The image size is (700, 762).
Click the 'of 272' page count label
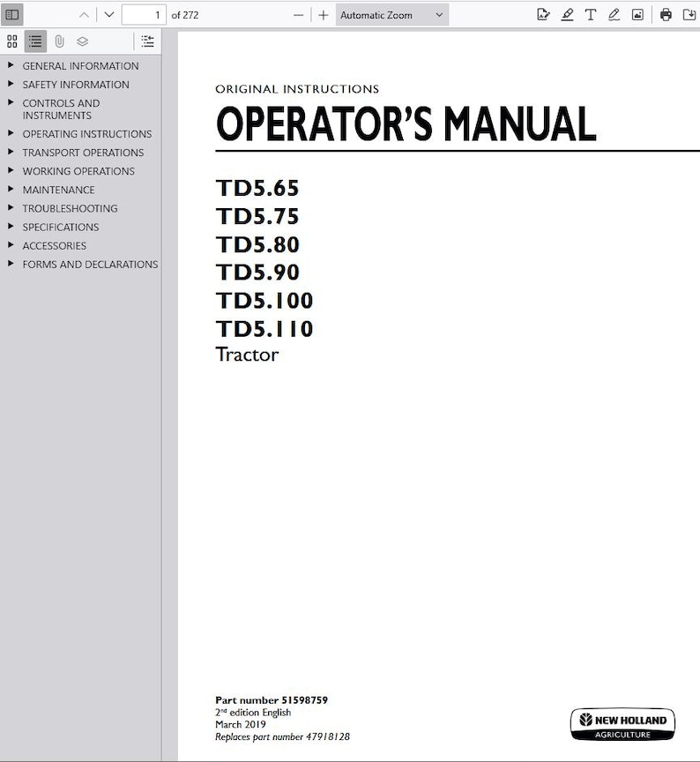pos(185,15)
